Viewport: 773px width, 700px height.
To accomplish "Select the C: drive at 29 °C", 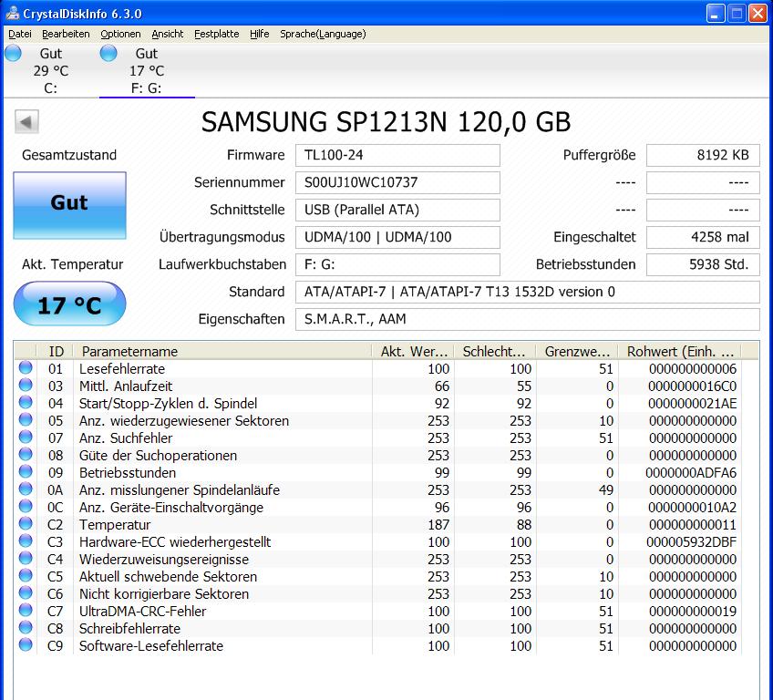I will [49, 70].
